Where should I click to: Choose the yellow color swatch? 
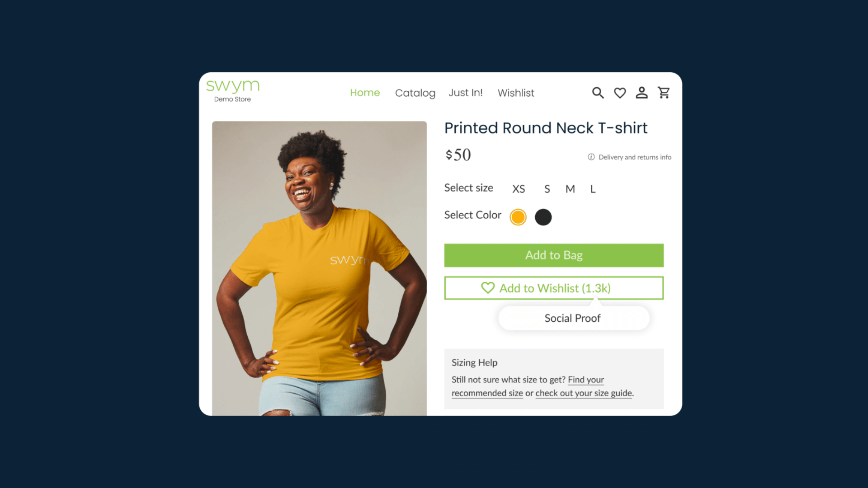coord(518,217)
